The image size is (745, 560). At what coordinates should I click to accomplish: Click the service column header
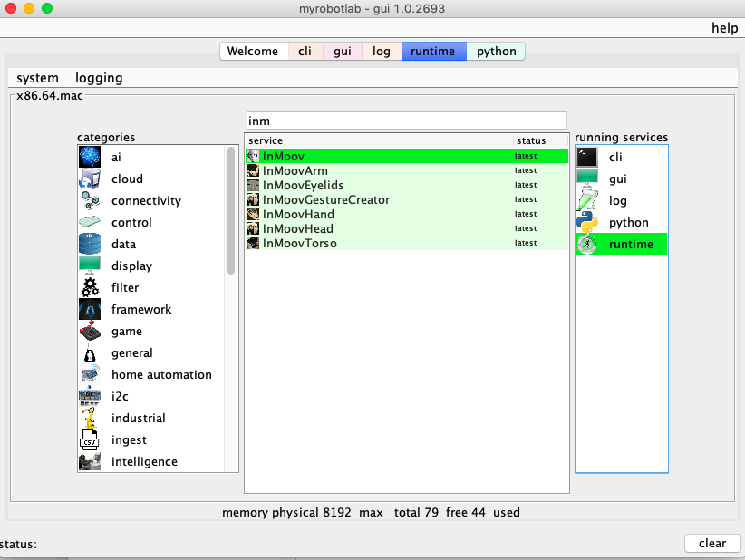(379, 140)
